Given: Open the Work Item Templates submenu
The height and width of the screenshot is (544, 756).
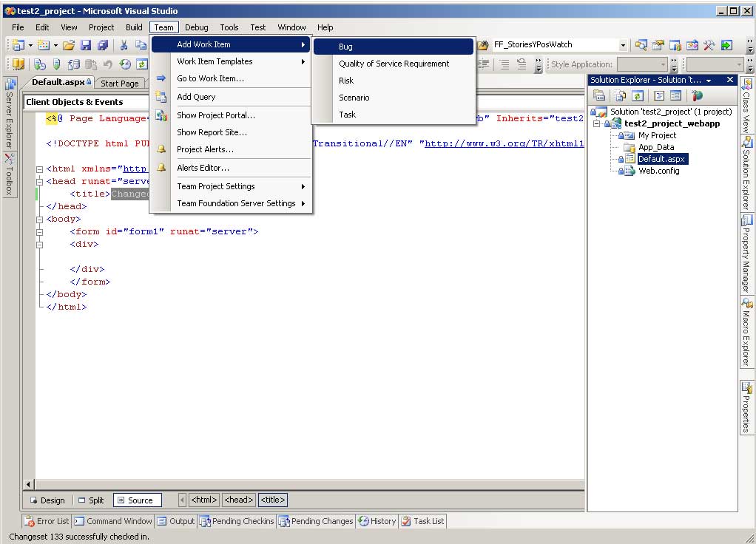Looking at the screenshot, I should [x=231, y=61].
